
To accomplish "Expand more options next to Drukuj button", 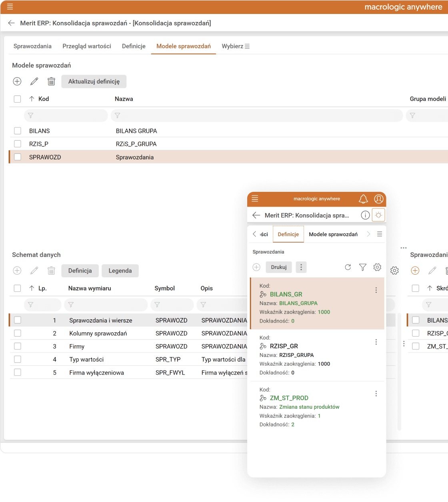I will pos(301,267).
